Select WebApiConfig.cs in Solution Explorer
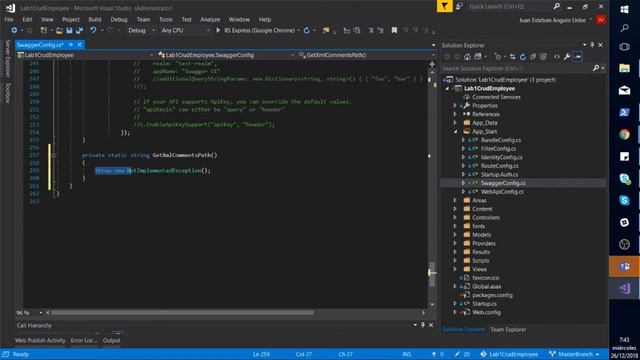 (502, 191)
